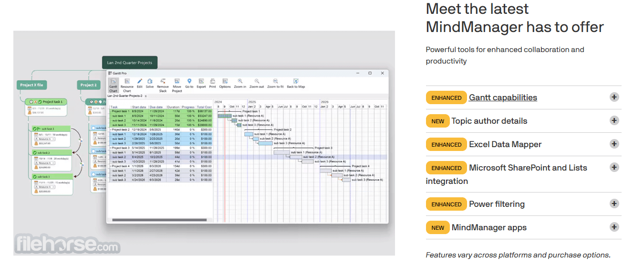Select the Gantt Chart view icon
Viewport: 644px width, 268px height.
(114, 85)
